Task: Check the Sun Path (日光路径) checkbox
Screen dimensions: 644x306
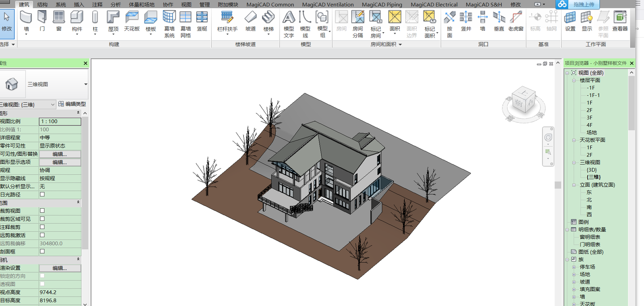Action: (42, 195)
